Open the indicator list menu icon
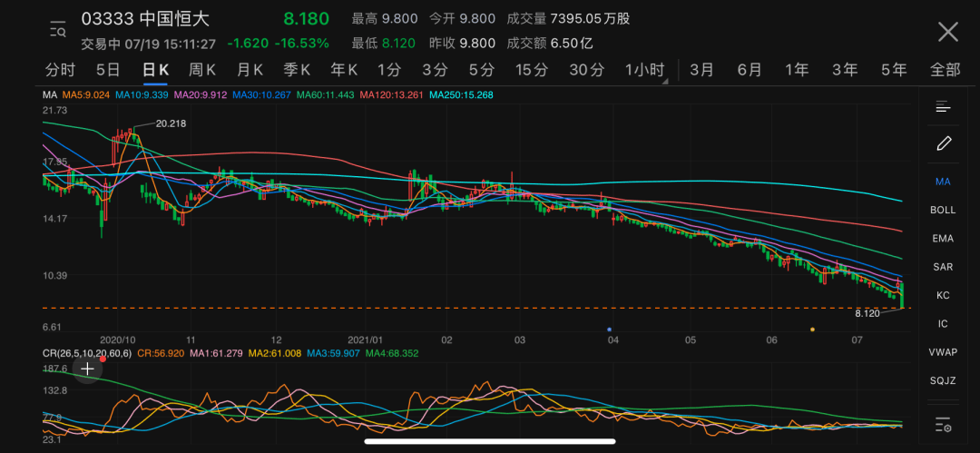 pos(943,107)
